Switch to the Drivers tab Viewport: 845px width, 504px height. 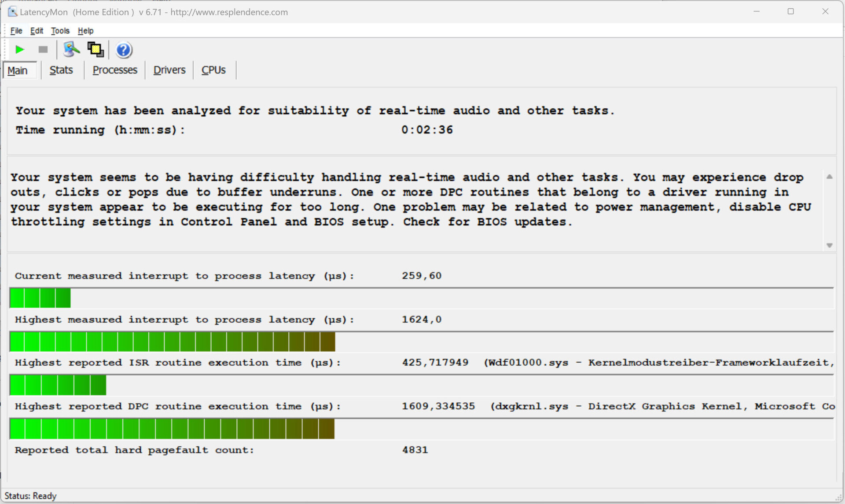[169, 70]
